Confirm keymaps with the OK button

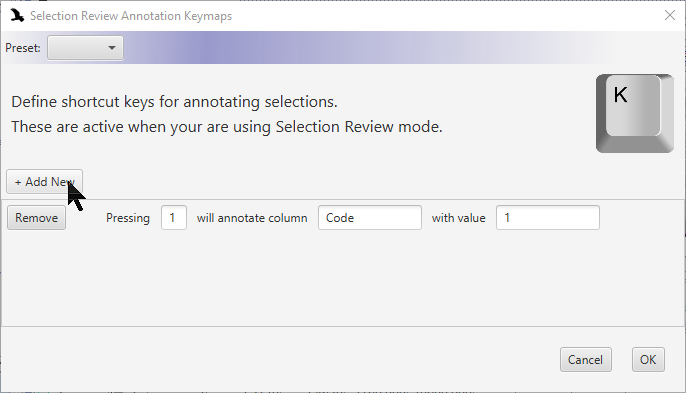(x=648, y=360)
